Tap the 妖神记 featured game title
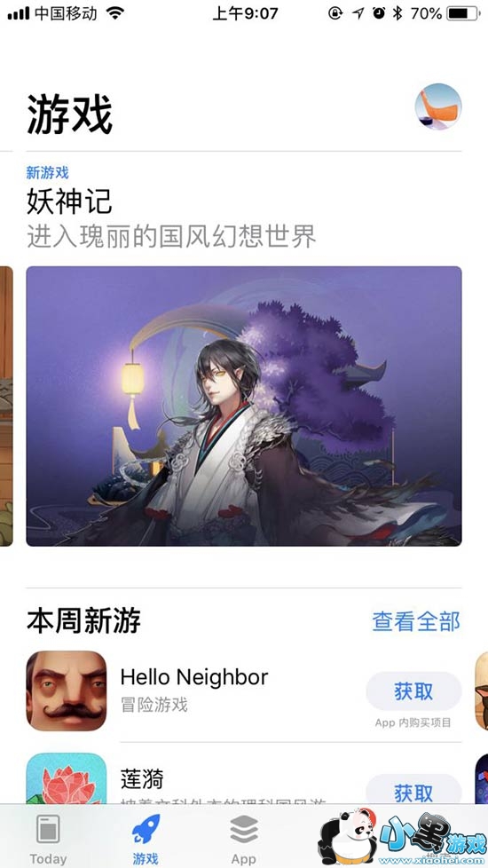 pos(69,201)
